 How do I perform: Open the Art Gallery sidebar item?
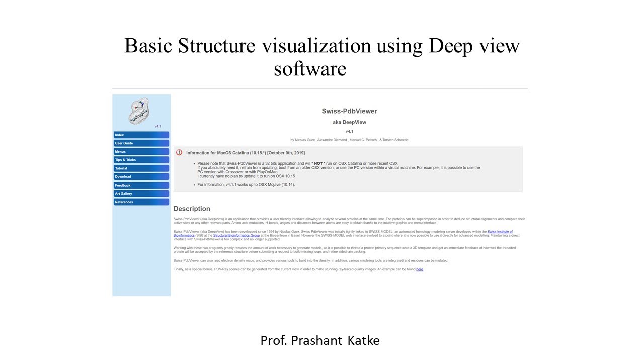(141, 194)
